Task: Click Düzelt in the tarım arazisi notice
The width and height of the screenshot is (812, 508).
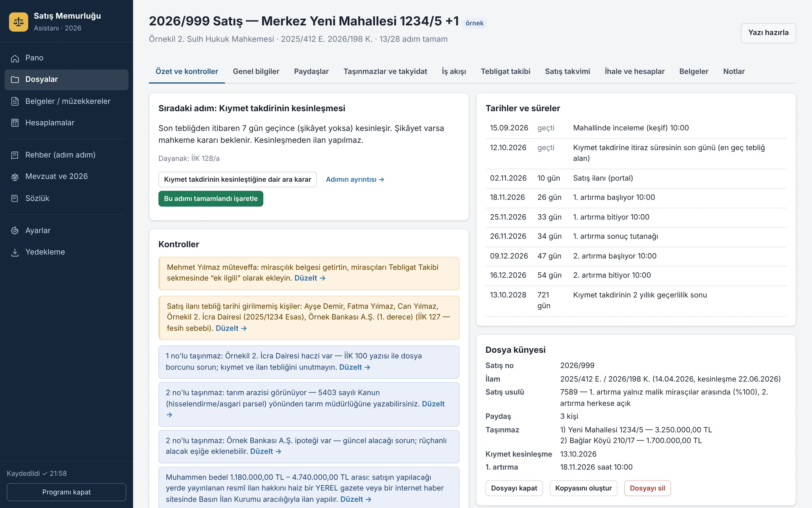Action: (433, 404)
